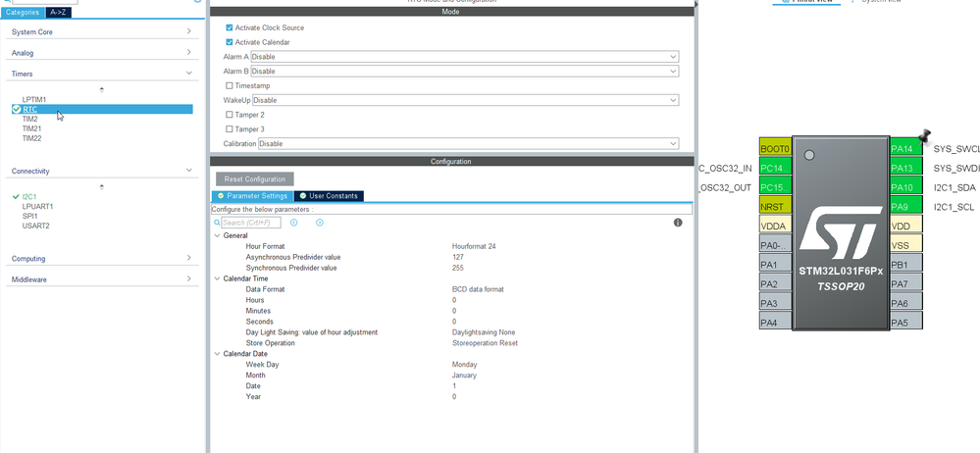Select the VDDA pin
This screenshot has height=453, width=980.
point(776,226)
